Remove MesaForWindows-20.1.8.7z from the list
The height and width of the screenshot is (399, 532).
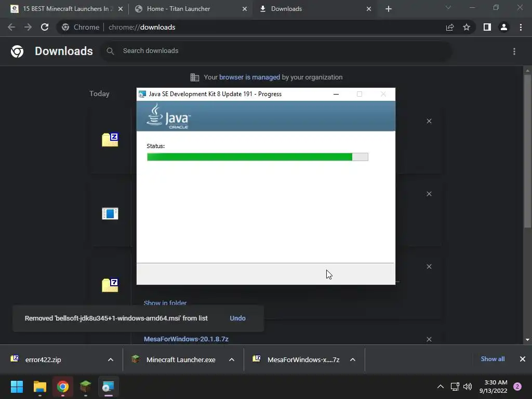429,339
